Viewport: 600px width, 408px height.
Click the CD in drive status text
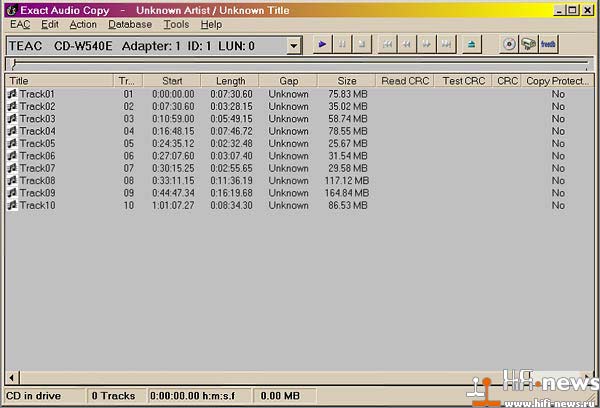34,396
